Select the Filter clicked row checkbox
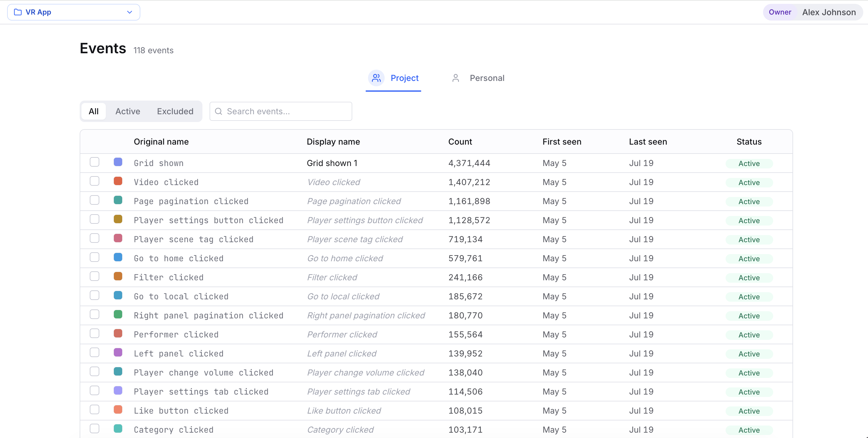Screen dimensions: 868x438 [95, 276]
